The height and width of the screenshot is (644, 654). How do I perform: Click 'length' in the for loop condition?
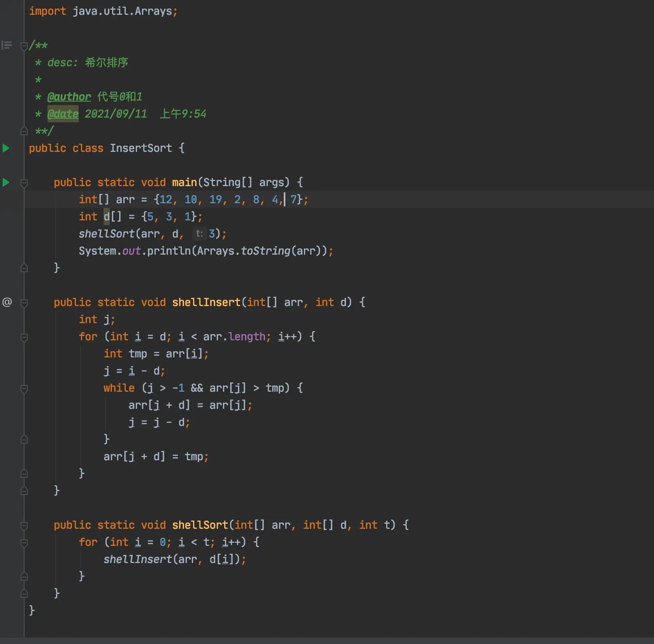(x=247, y=336)
